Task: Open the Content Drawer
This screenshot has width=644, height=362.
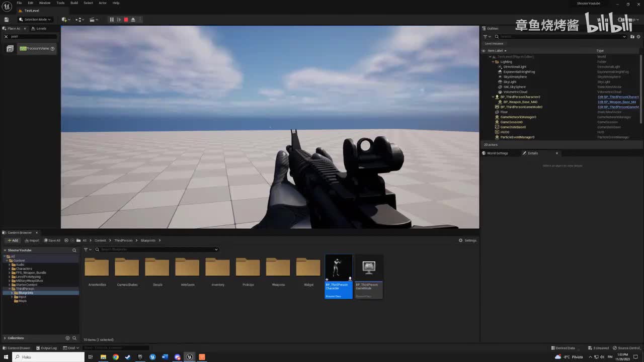Action: (17, 348)
